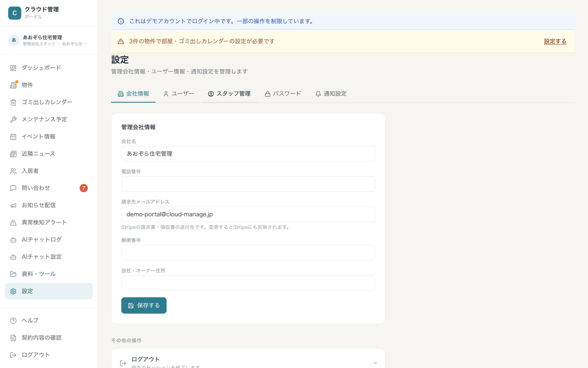Click the ダッシュボード grid icon
Screen dimensions: 588x368
click(13, 68)
